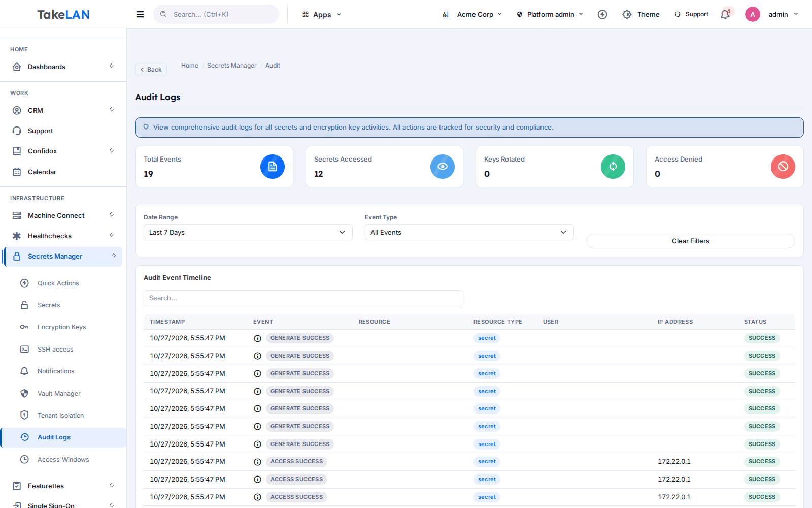The width and height of the screenshot is (812, 508).
Task: Click the Total Events document icon
Action: coord(273,167)
